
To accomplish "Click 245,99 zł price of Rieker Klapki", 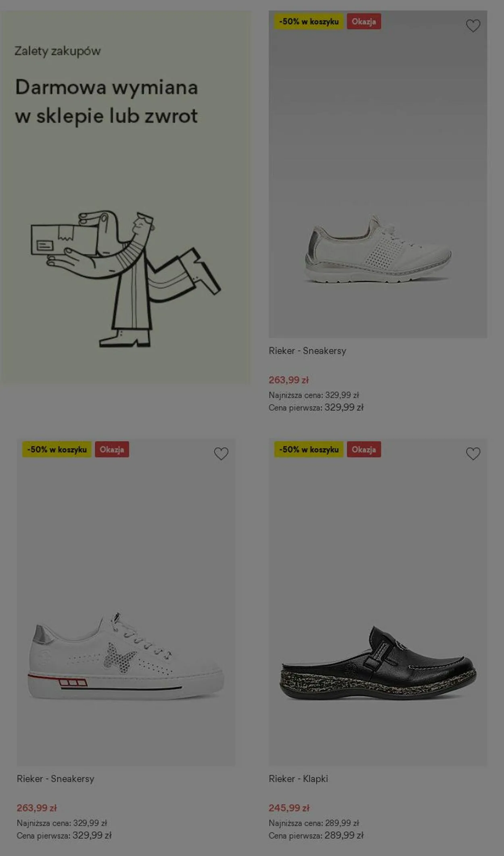I will click(x=289, y=808).
